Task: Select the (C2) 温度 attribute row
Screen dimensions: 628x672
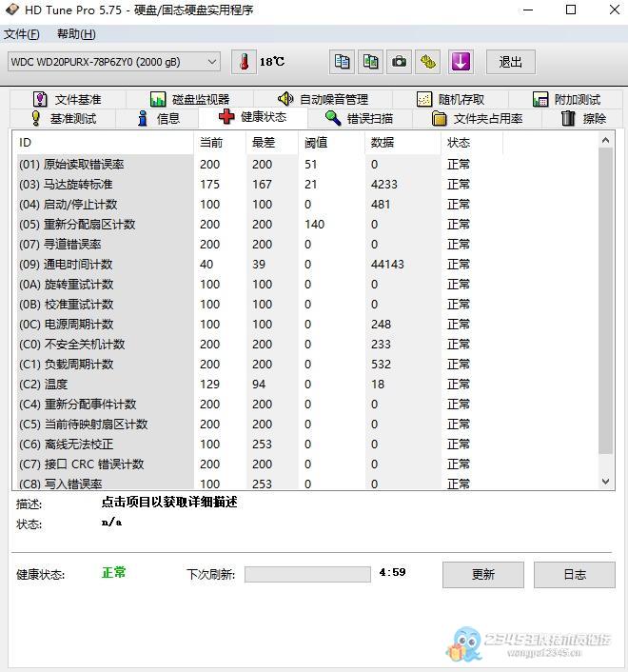Action: 105,385
